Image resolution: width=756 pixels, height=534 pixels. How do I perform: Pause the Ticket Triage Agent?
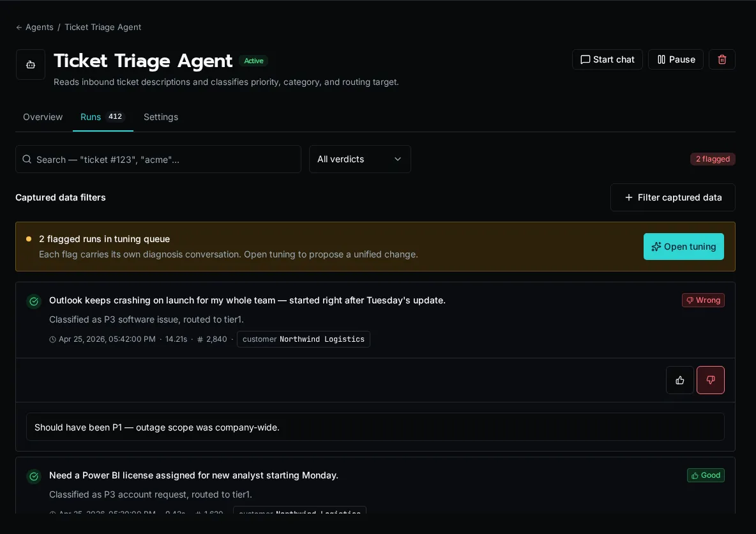point(676,59)
